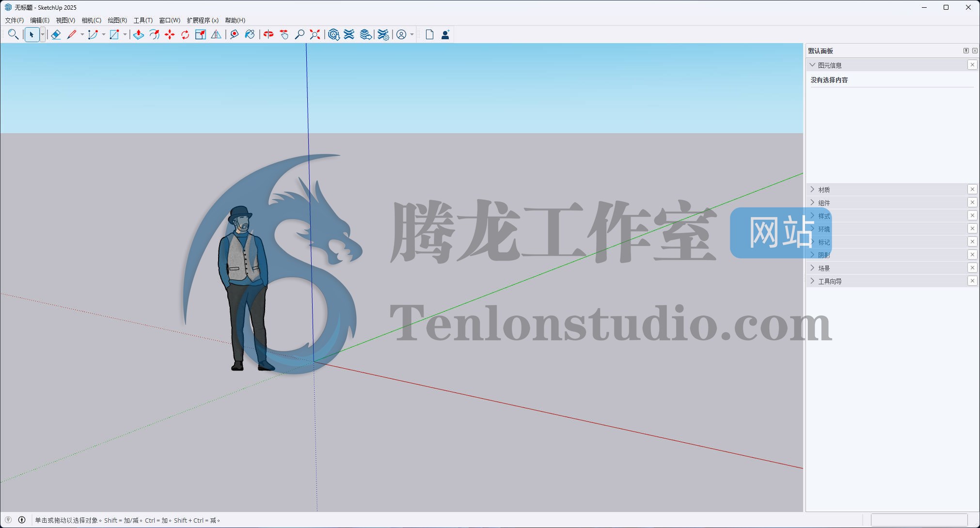
Task: Open the account profile dropdown arrow
Action: click(412, 34)
